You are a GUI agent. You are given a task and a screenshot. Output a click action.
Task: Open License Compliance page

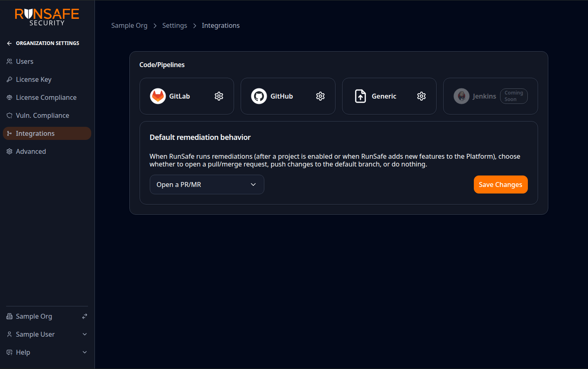coord(47,97)
